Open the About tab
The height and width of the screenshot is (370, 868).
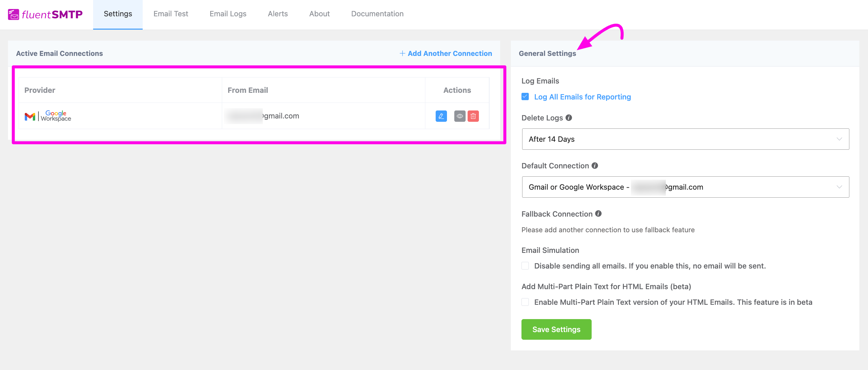[320, 14]
